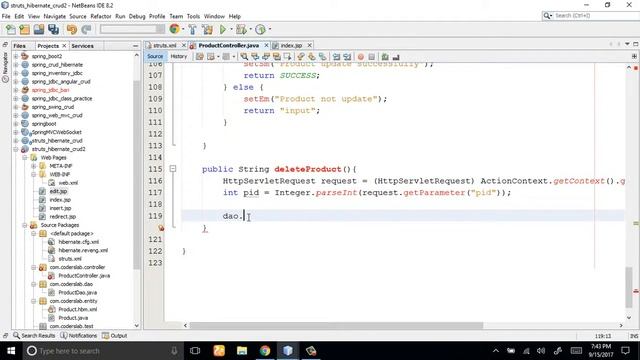Collapse the Source Packages node

click(24, 225)
